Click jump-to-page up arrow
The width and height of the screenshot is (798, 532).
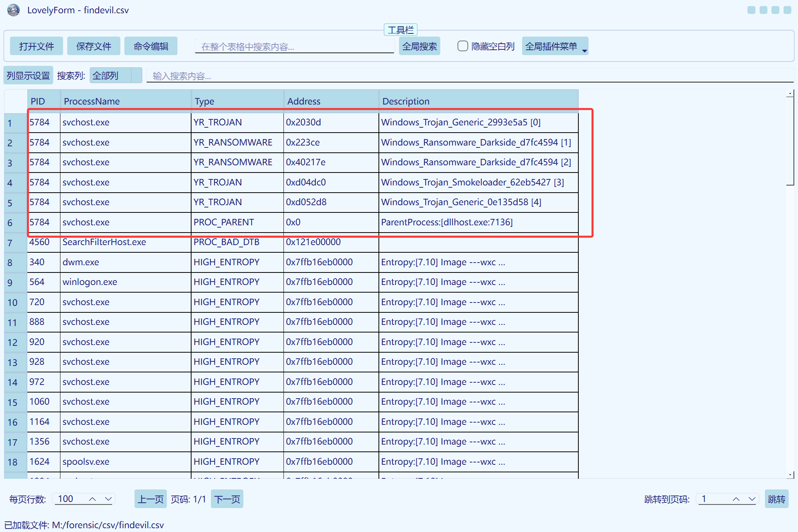pos(736,499)
